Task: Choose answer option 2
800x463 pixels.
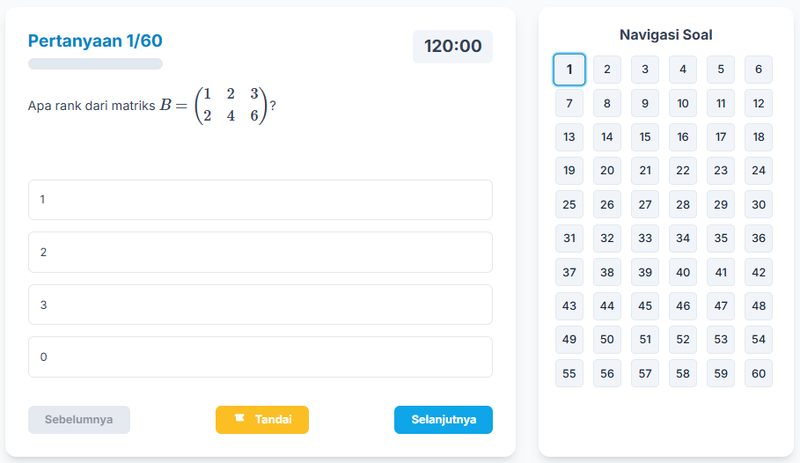Action: [260, 252]
